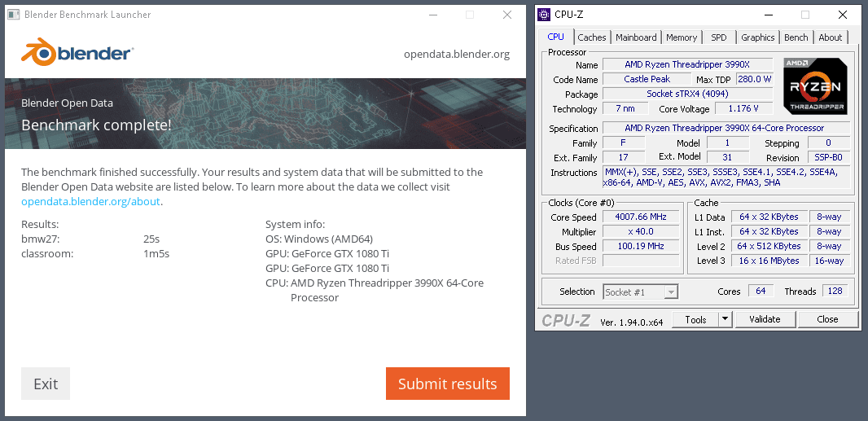Click the Revision value 'SSP-B0'

(828, 157)
